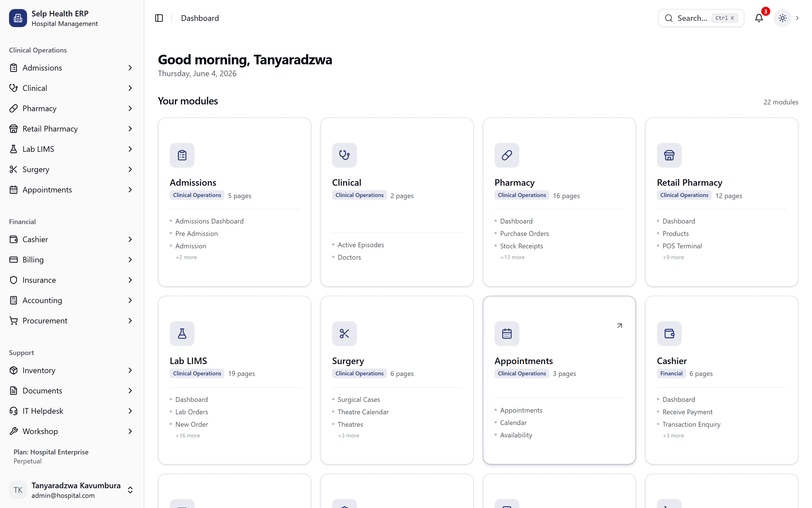Click the Lab LIMS card flask icon
This screenshot has height=508, width=812.
(x=182, y=334)
